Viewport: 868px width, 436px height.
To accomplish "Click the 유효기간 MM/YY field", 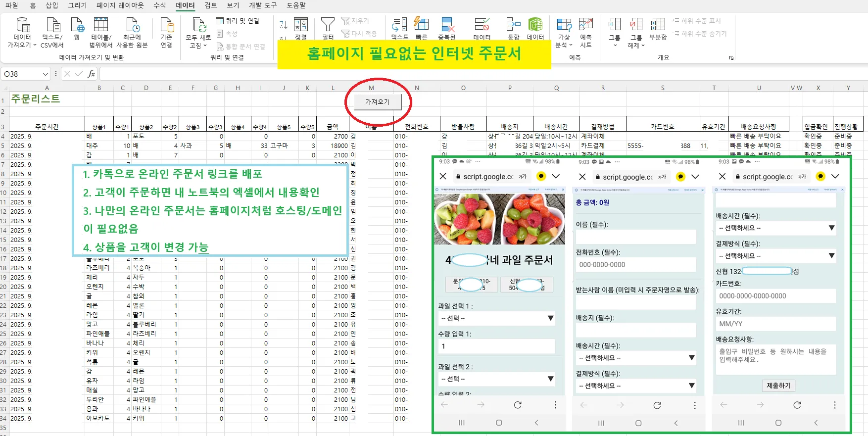I will 776,324.
